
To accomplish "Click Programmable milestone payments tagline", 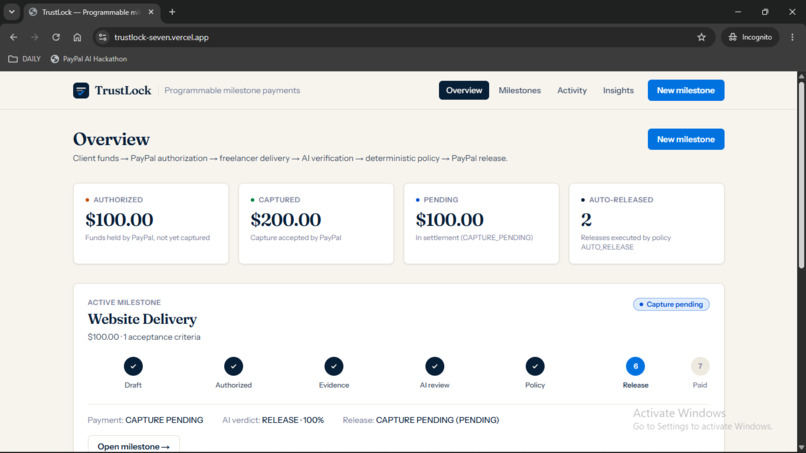I will [x=232, y=90].
